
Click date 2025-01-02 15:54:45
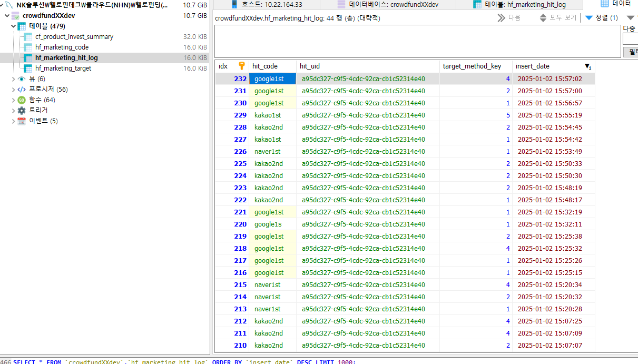tap(549, 127)
